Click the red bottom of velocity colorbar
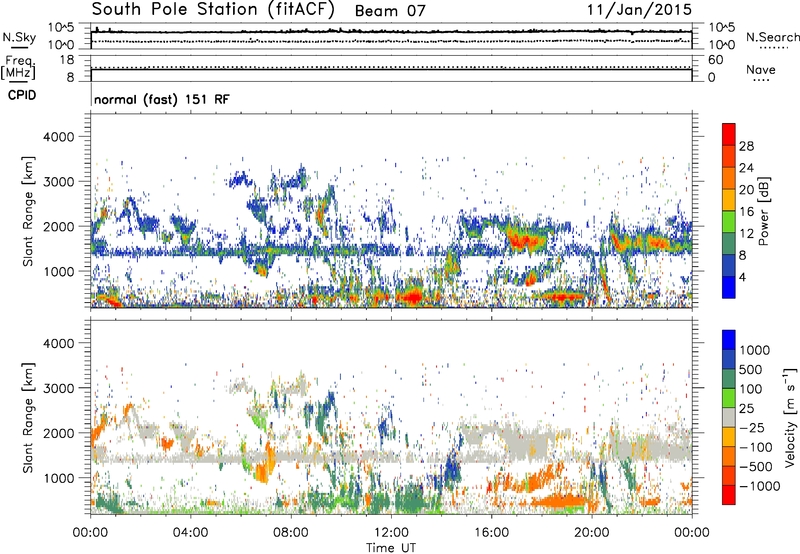Viewport: 800px width, 554px height. pyautogui.click(x=729, y=495)
